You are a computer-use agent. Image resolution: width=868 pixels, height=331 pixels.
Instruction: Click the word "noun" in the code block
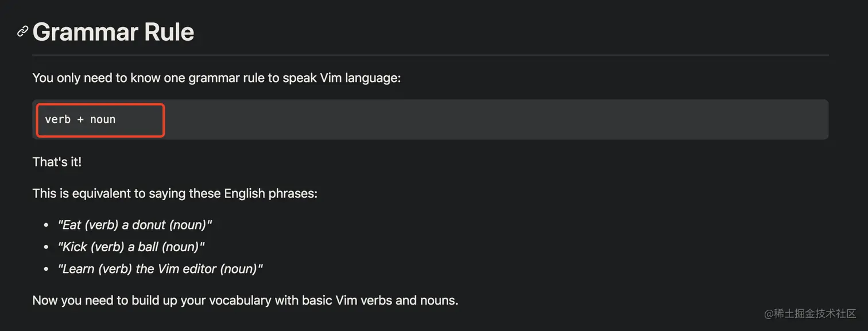103,119
